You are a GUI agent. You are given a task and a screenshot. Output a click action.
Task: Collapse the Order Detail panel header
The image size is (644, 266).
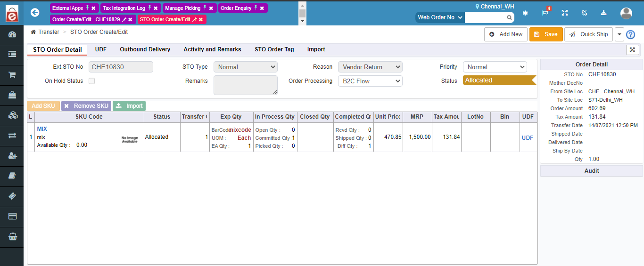592,64
